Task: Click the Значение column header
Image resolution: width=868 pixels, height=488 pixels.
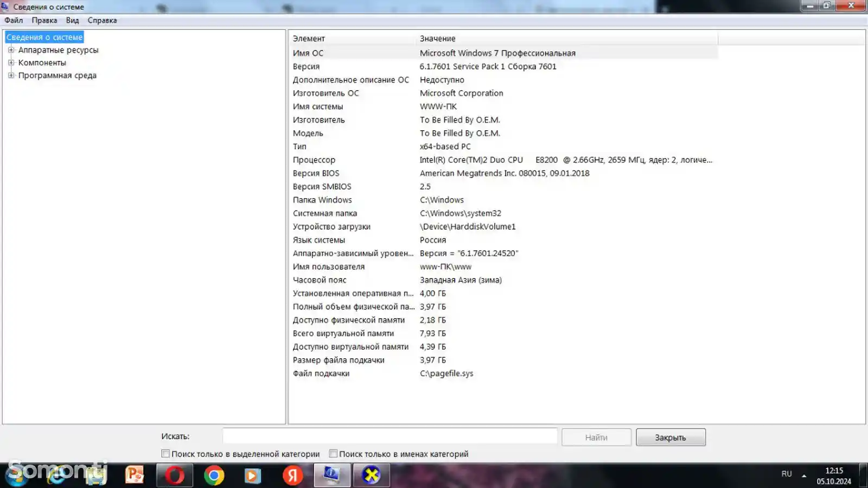Action: (567, 39)
